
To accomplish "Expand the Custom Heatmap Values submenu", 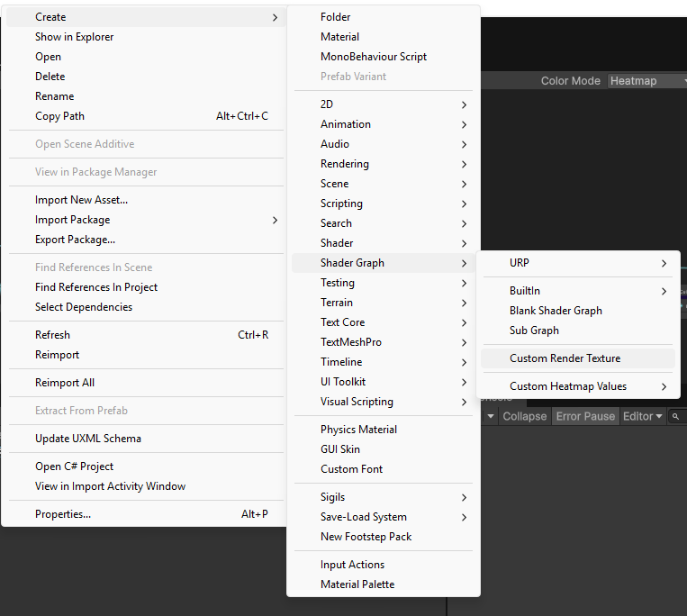I will tap(578, 386).
